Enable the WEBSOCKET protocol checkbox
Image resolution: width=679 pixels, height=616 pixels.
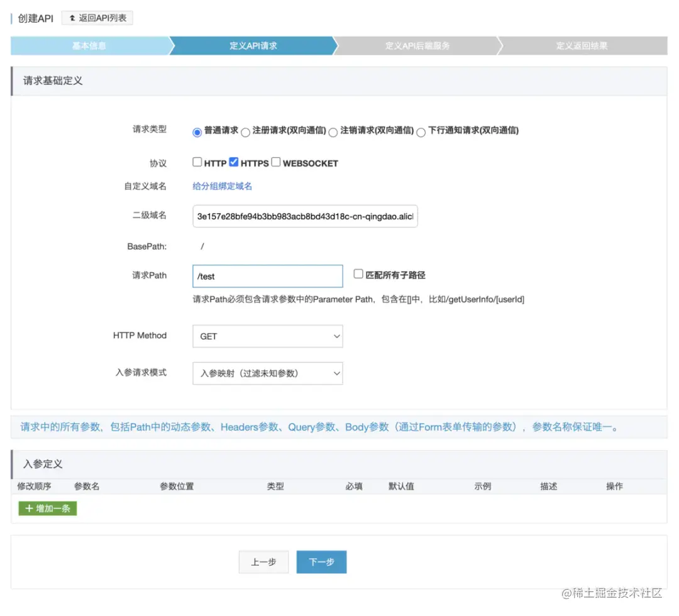click(x=276, y=162)
